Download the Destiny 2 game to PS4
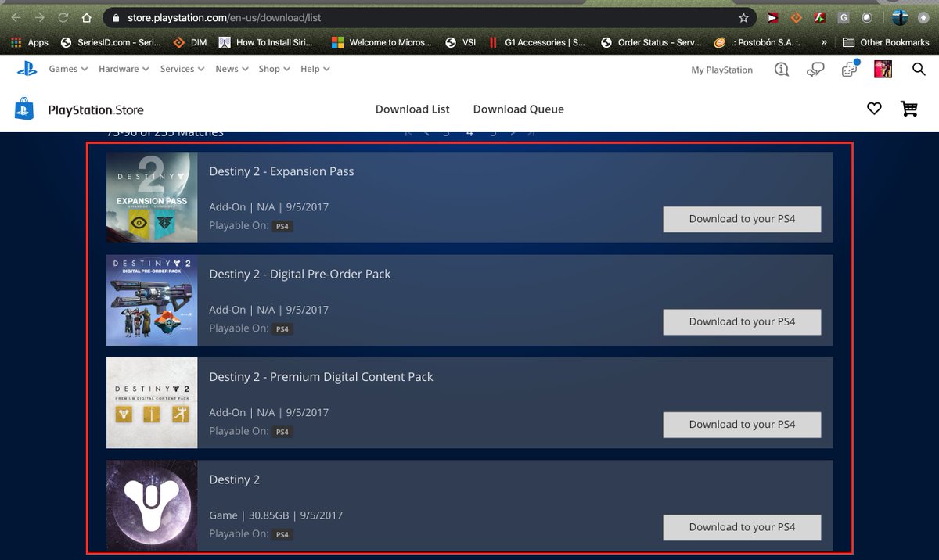Viewport: 939px width, 560px height. tap(742, 527)
